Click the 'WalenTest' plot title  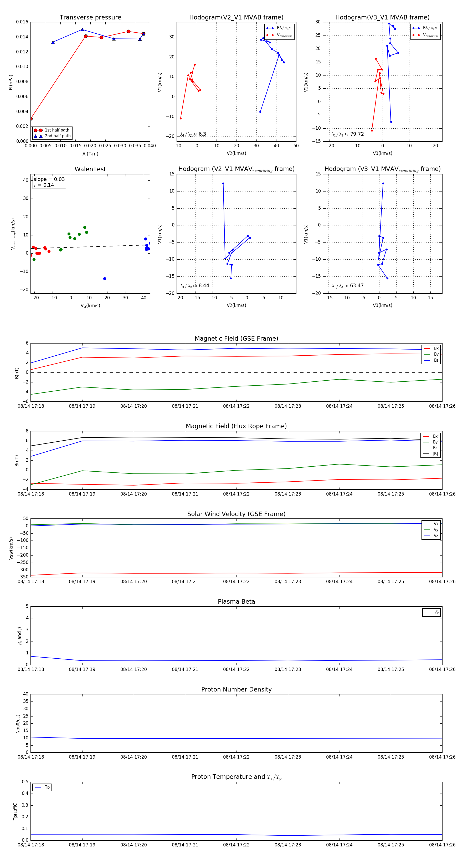tap(90, 169)
